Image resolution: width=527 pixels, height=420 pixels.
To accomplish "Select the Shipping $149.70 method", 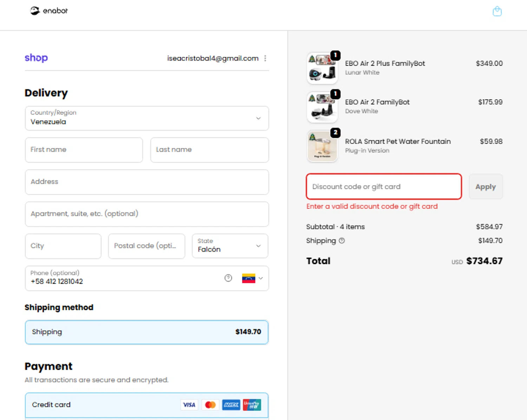I will [147, 332].
